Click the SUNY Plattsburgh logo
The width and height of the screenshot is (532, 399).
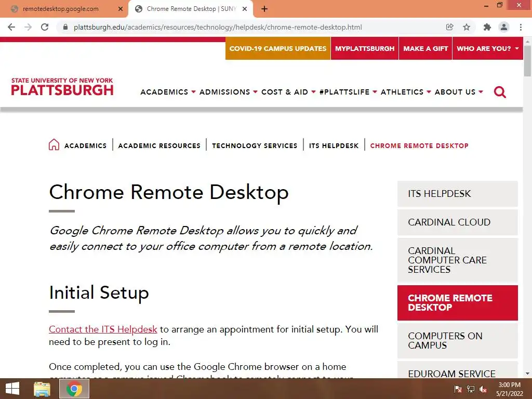[62, 87]
